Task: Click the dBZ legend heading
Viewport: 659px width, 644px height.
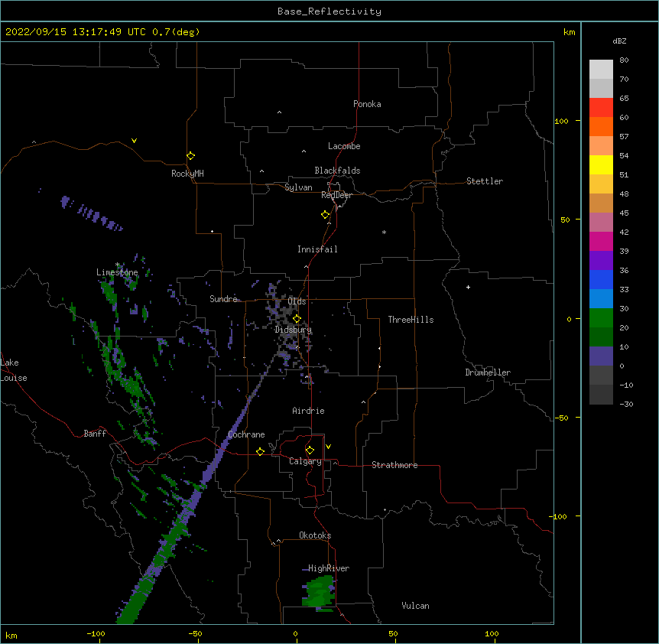Action: pyautogui.click(x=619, y=41)
